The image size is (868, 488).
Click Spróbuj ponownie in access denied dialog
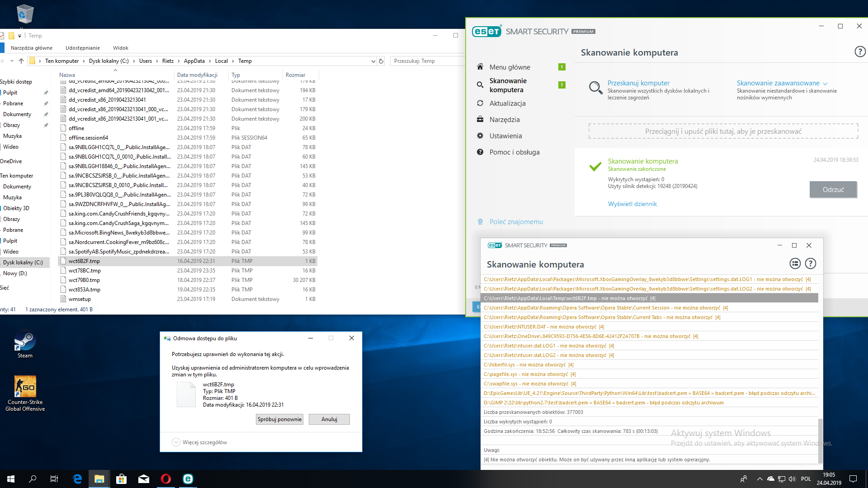[x=279, y=419]
